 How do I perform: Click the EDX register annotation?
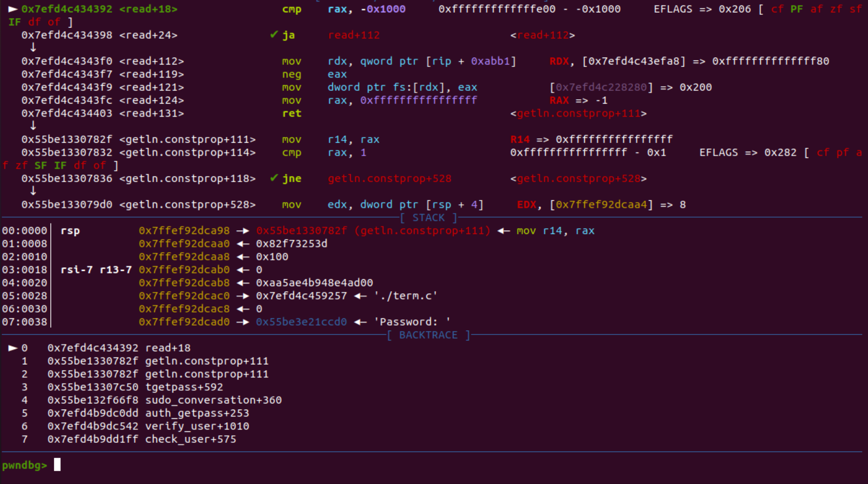(526, 204)
